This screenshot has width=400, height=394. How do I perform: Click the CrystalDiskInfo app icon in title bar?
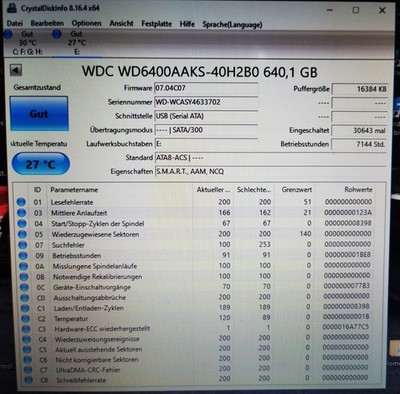click(x=11, y=7)
